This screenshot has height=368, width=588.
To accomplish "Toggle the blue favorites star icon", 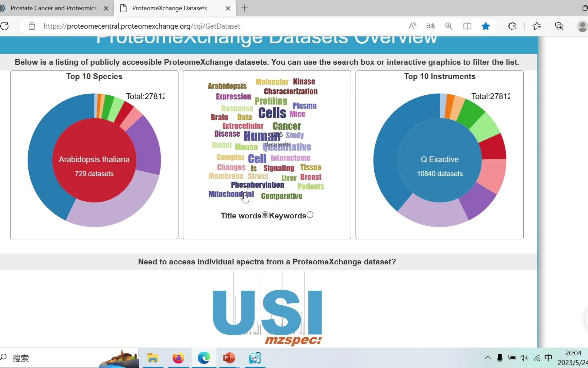I will tap(486, 26).
